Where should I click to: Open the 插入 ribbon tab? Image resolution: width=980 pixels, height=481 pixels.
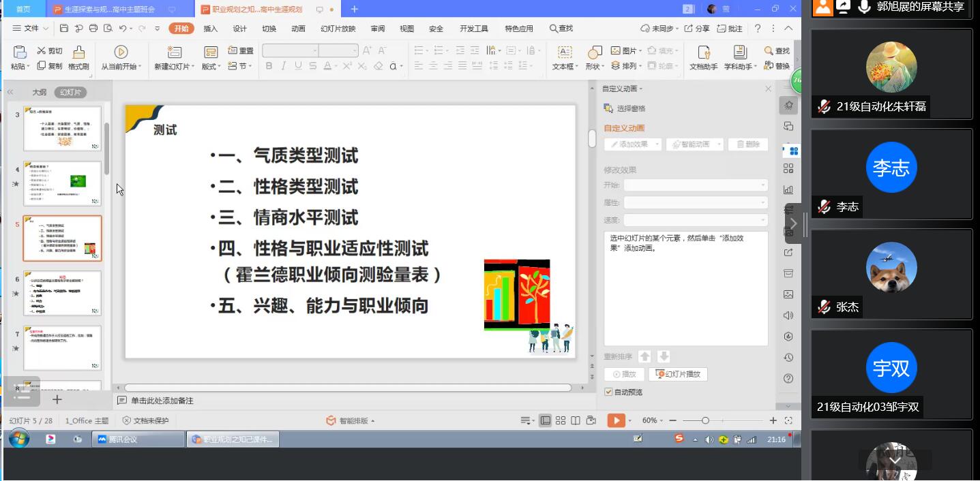(211, 29)
